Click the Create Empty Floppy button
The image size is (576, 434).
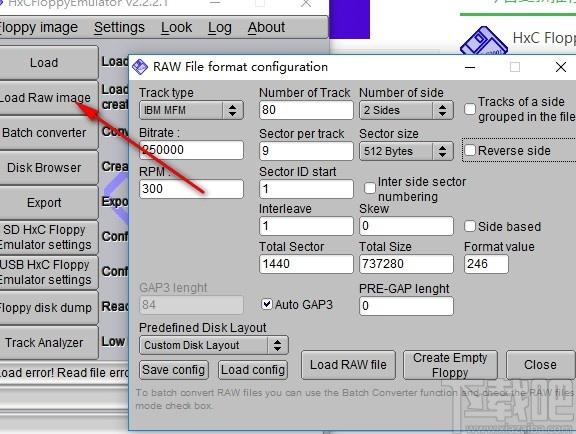pos(450,365)
